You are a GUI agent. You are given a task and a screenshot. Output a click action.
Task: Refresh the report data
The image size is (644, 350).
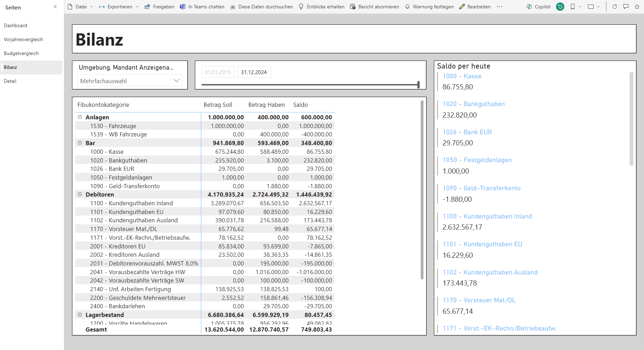[614, 7]
